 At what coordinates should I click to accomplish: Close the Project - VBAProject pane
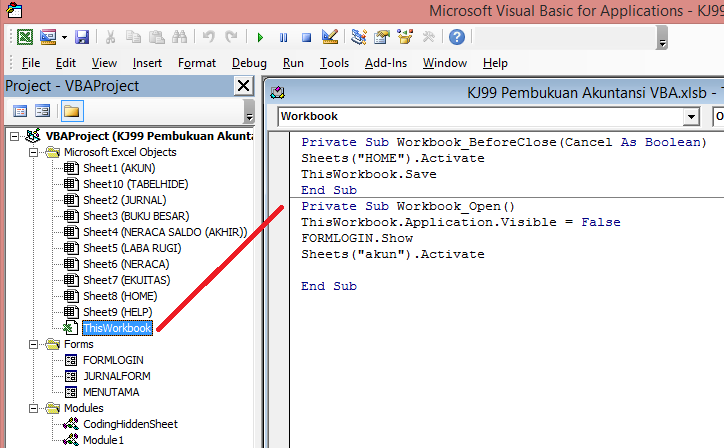tap(243, 86)
